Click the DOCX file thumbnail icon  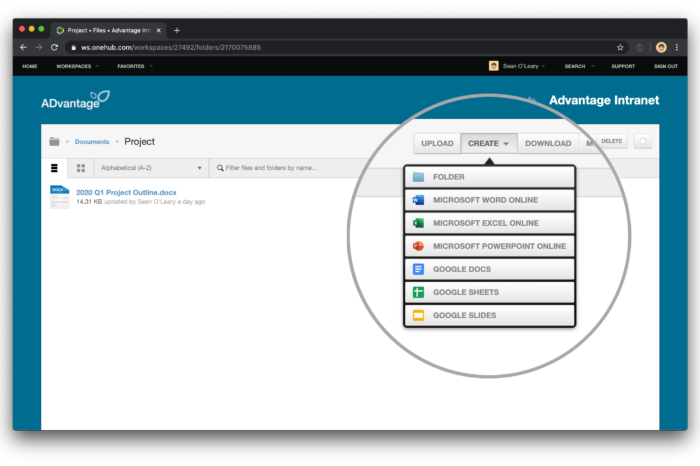pos(59,197)
